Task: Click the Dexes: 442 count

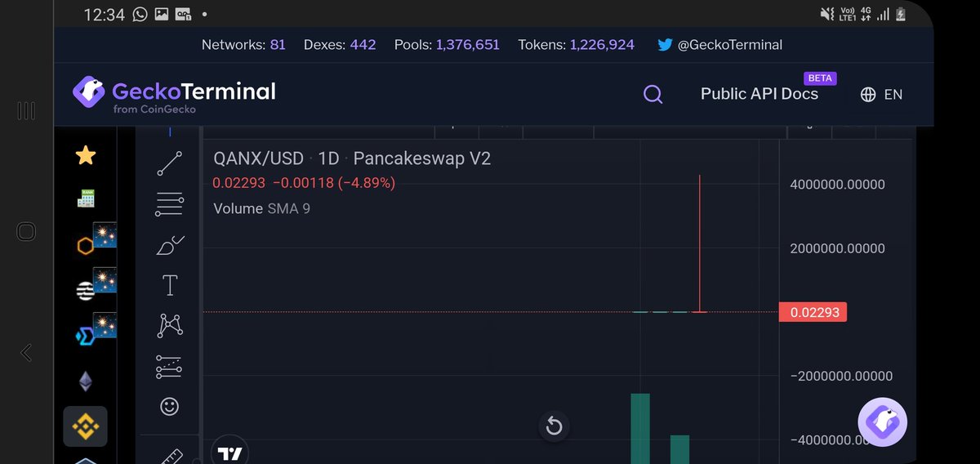Action: coord(340,45)
